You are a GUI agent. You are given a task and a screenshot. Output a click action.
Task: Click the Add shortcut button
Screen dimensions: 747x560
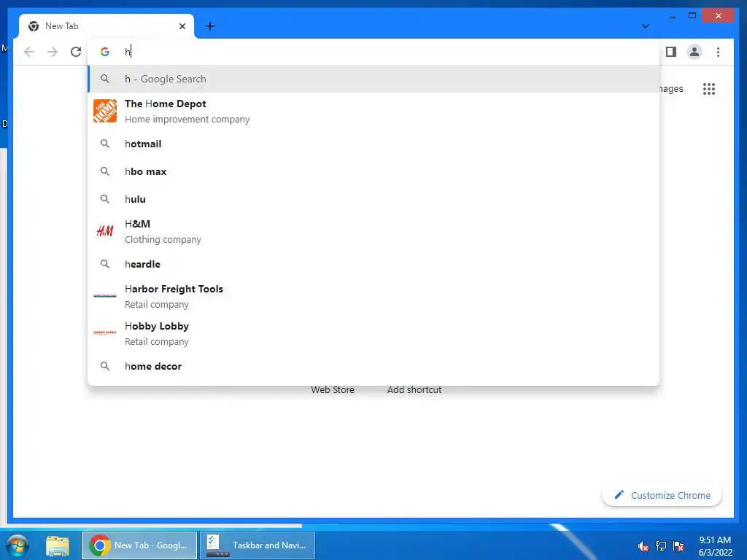click(x=414, y=389)
